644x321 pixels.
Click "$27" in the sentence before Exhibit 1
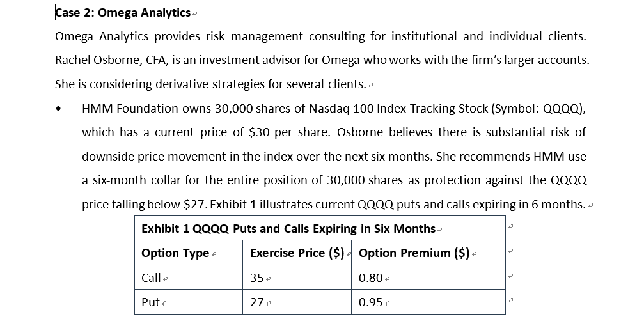pos(194,205)
